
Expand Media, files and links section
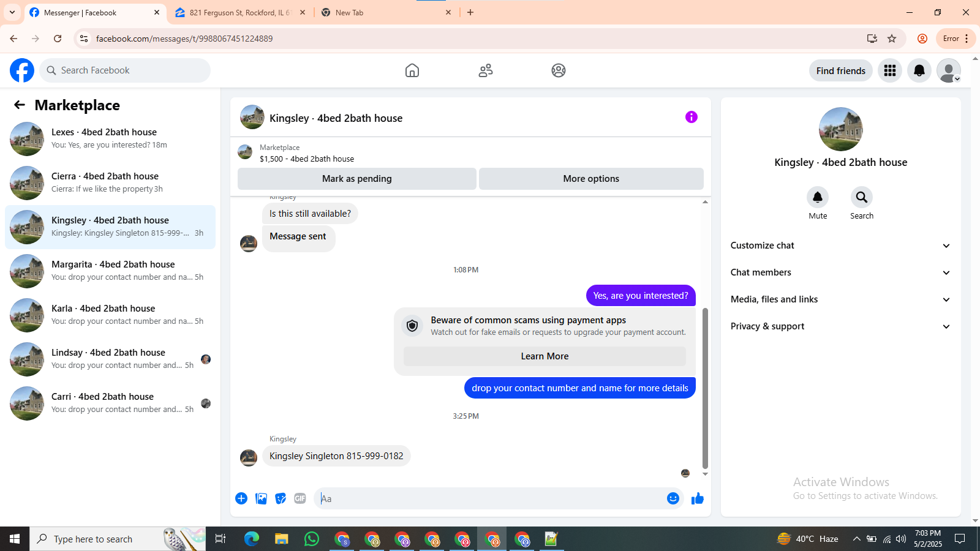[x=840, y=299]
